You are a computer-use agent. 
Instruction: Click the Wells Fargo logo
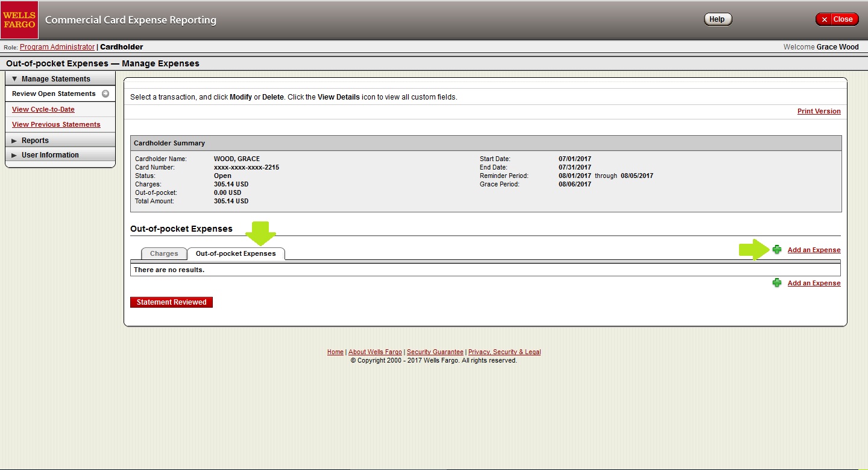click(x=19, y=20)
